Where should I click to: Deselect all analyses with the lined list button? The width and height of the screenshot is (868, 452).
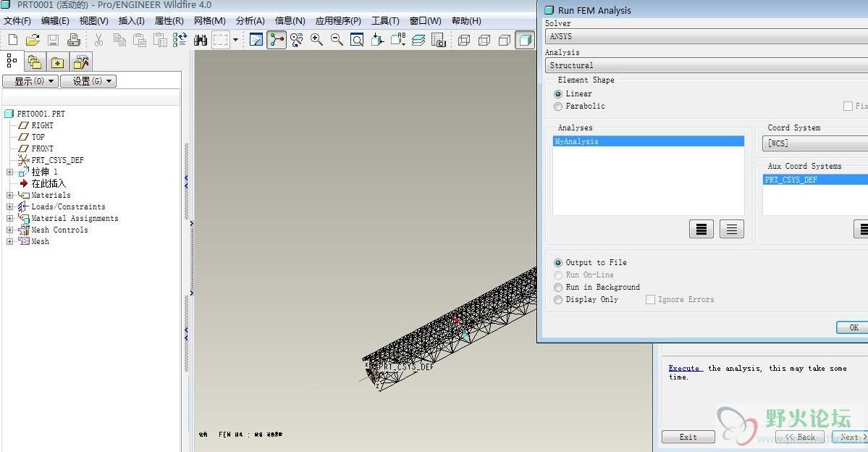tap(732, 229)
